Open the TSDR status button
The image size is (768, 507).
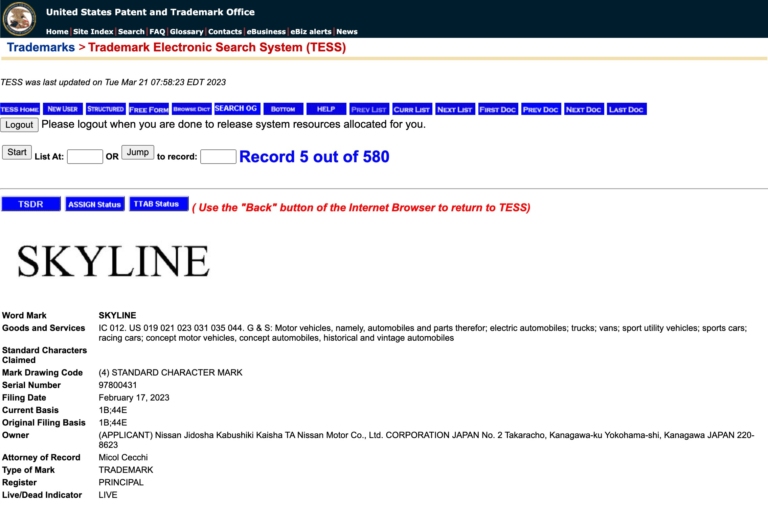(x=31, y=204)
